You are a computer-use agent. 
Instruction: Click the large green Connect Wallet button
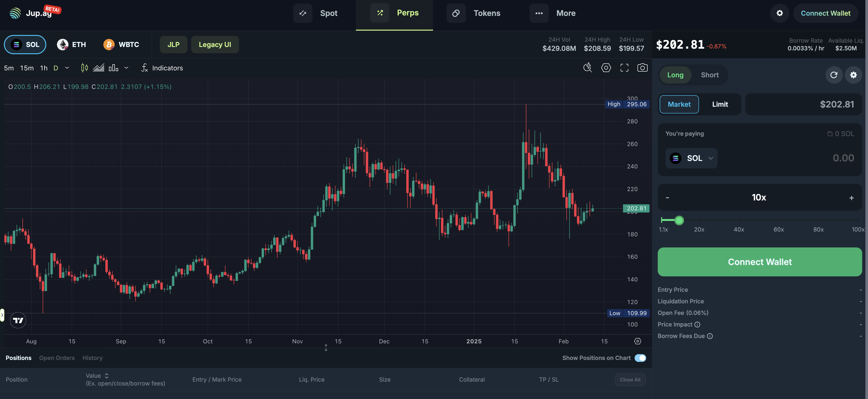759,262
